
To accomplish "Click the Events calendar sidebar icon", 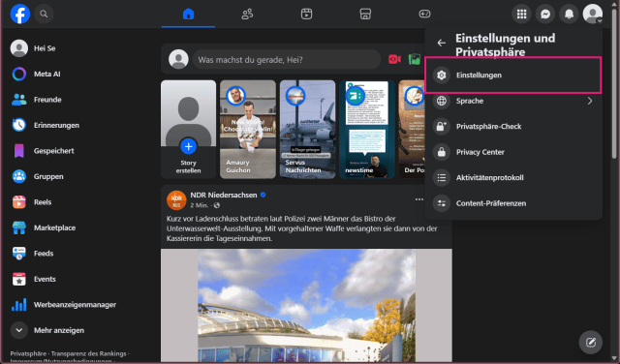I will [x=19, y=279].
